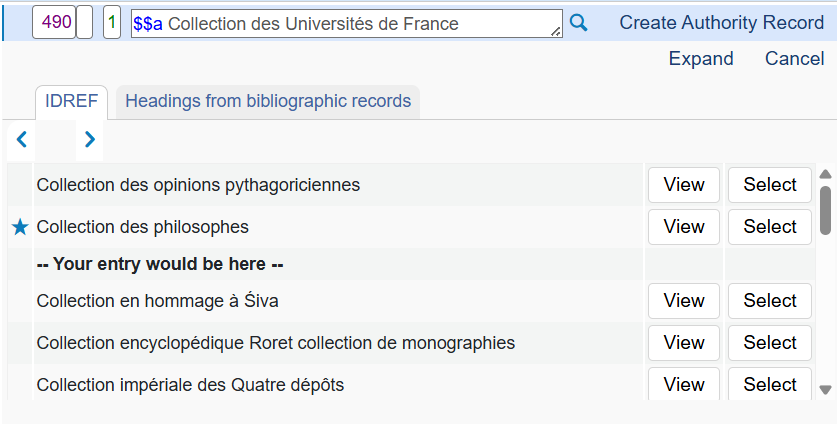Viewport: 837px width, 424px height.
Task: View Collection en hommage à Śiva
Action: click(684, 301)
